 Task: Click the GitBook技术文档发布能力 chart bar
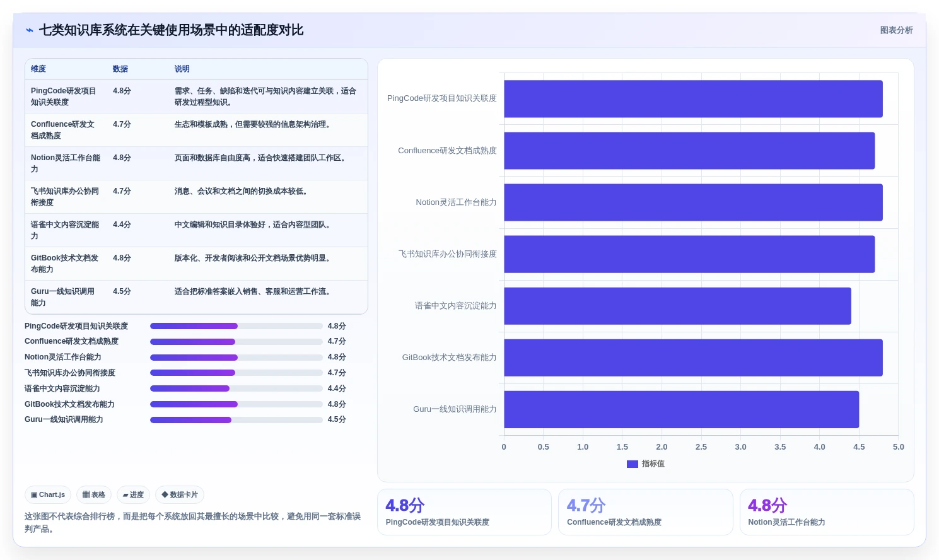pyautogui.click(x=693, y=358)
